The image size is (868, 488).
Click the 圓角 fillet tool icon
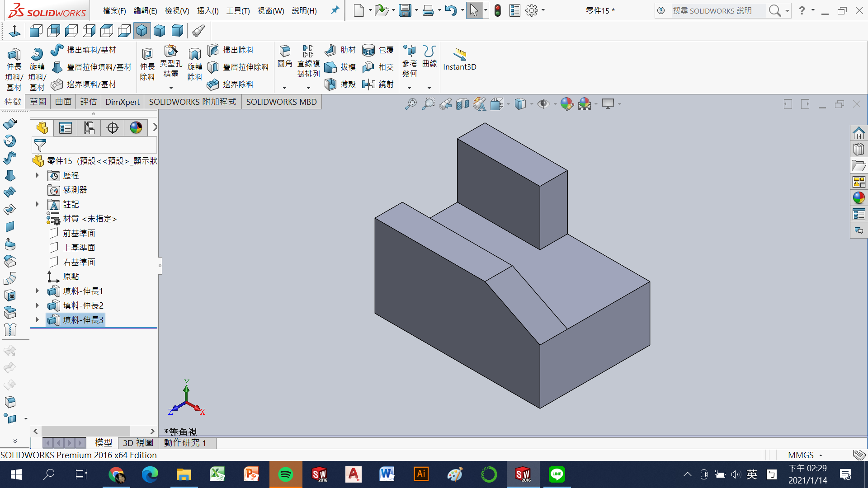pyautogui.click(x=285, y=52)
